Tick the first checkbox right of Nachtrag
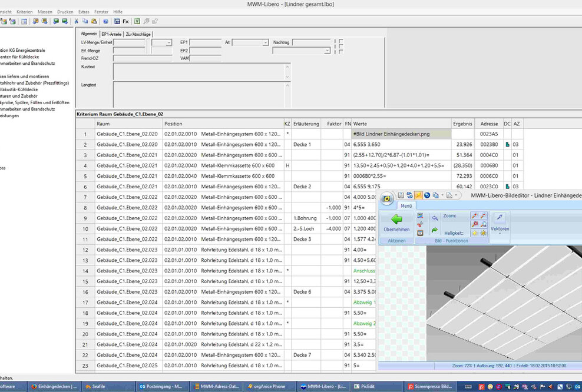Screen dimensions: 582x392 pos(341,41)
